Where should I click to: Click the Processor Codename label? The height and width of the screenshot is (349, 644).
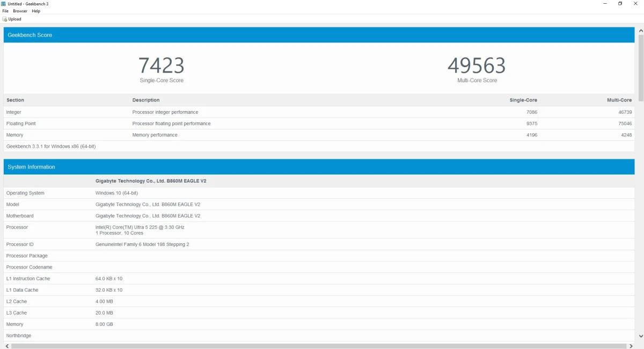29,267
